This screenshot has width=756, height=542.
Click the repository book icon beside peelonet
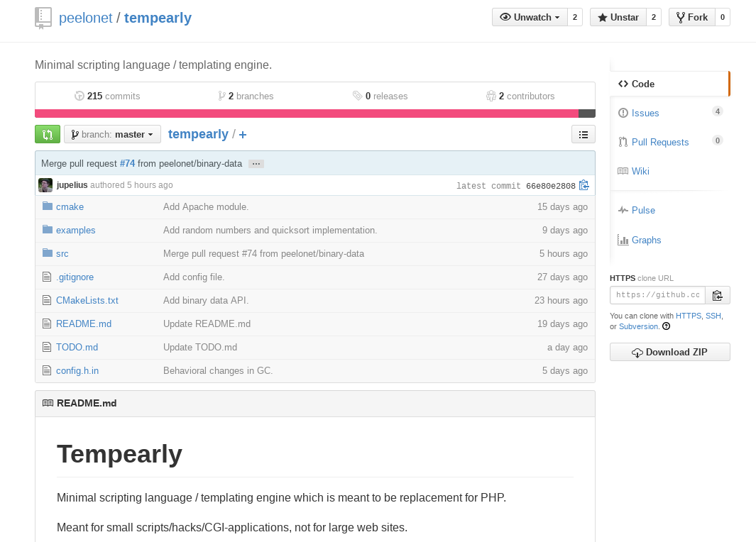coord(43,18)
